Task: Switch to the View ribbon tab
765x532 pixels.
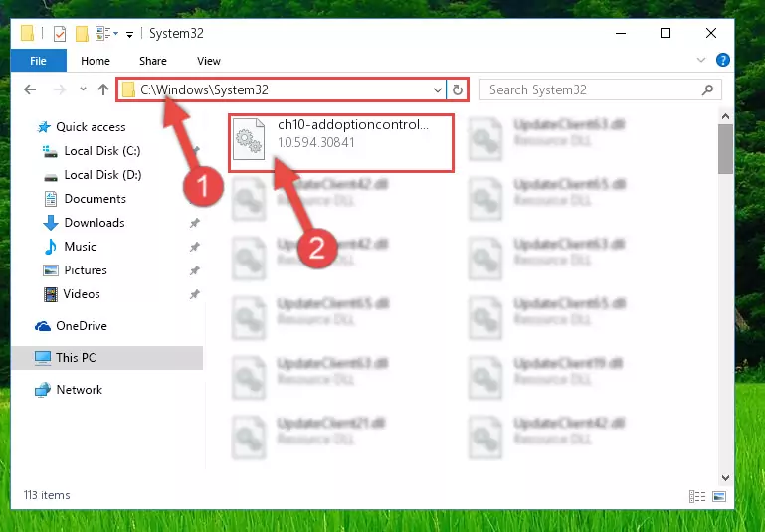Action: [208, 61]
